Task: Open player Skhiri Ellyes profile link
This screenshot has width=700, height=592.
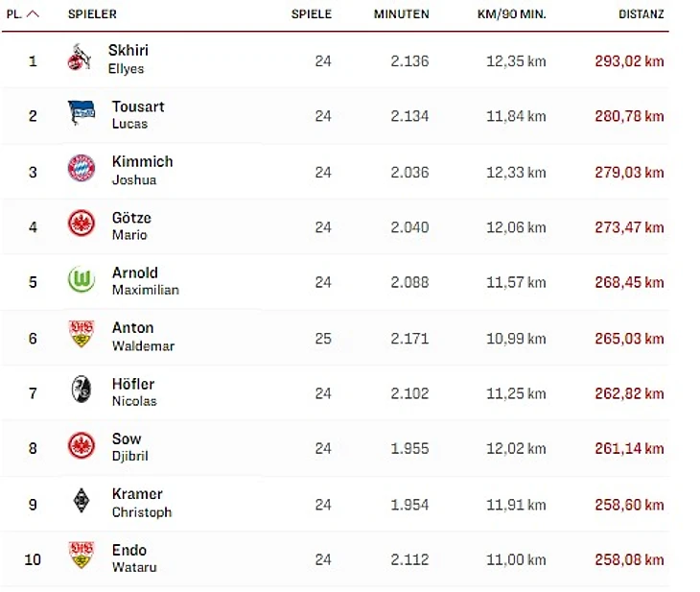Action: 128,59
